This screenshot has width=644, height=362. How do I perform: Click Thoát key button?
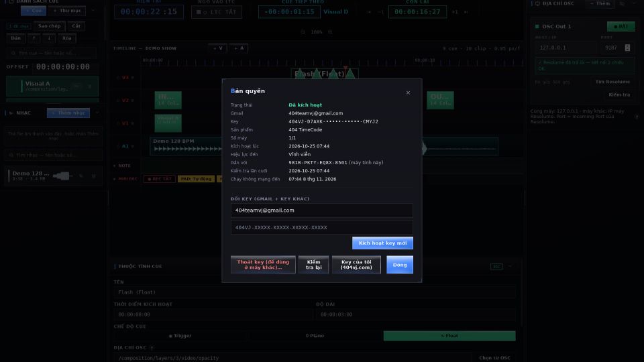263,265
